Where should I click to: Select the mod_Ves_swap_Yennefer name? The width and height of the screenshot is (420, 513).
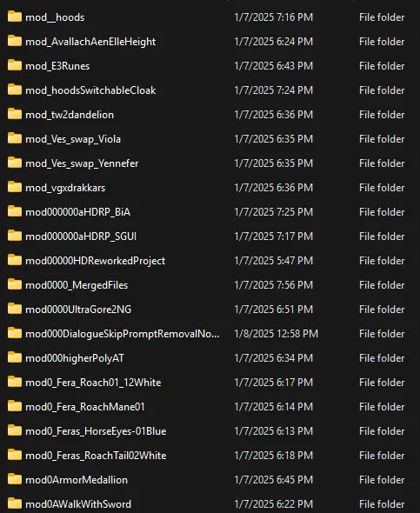tap(82, 163)
